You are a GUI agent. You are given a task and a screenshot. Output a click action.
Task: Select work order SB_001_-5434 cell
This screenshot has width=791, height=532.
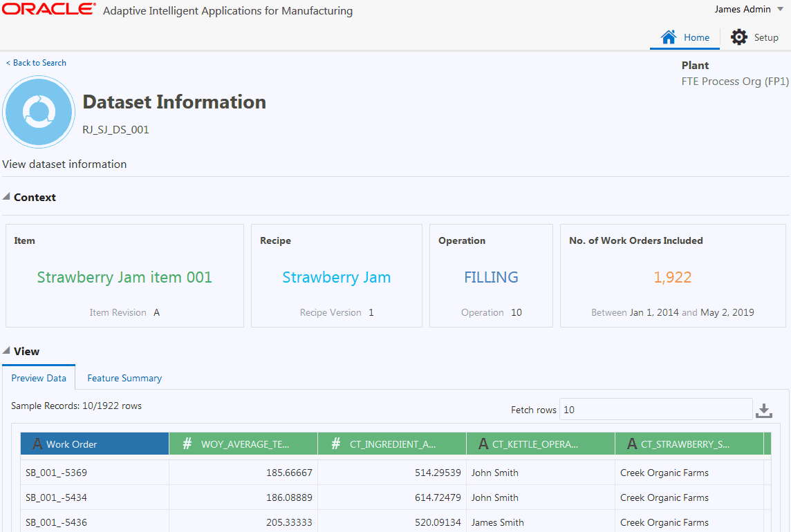94,497
